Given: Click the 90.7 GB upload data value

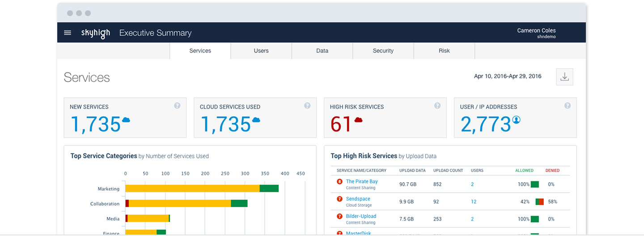Looking at the screenshot, I should (408, 184).
